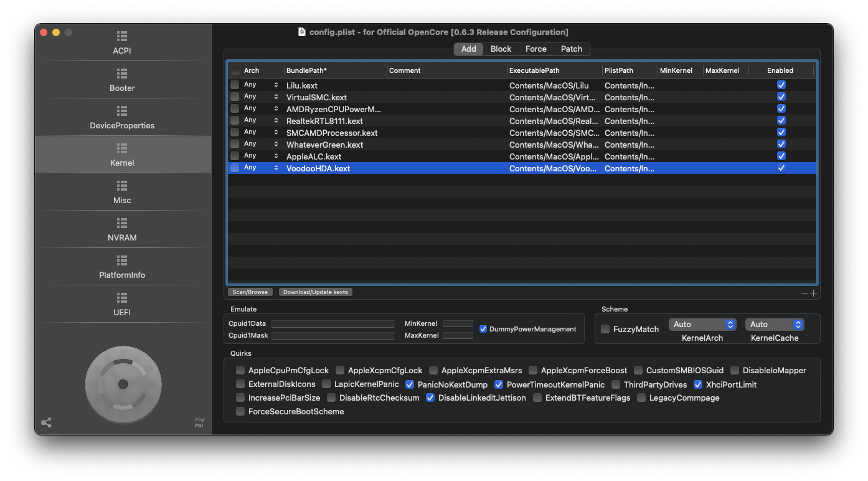The height and width of the screenshot is (481, 868).
Task: Open the KernelArch dropdown
Action: pyautogui.click(x=702, y=325)
